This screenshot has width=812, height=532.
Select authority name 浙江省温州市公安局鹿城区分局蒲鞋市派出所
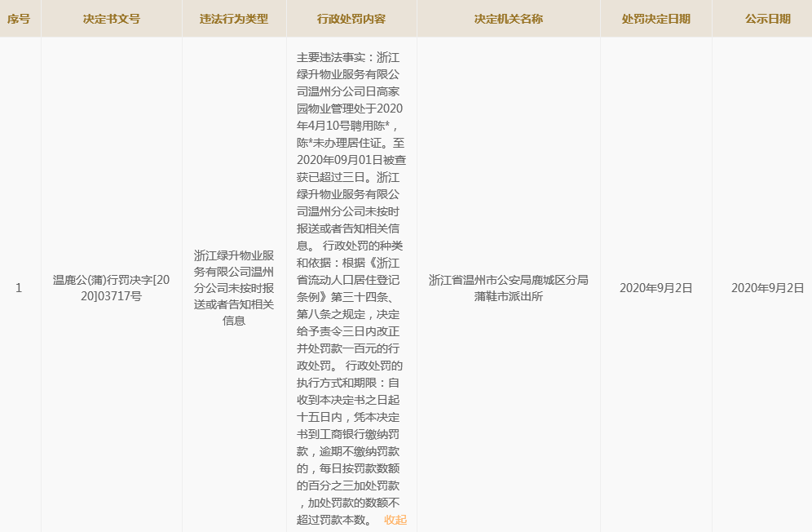click(x=509, y=288)
